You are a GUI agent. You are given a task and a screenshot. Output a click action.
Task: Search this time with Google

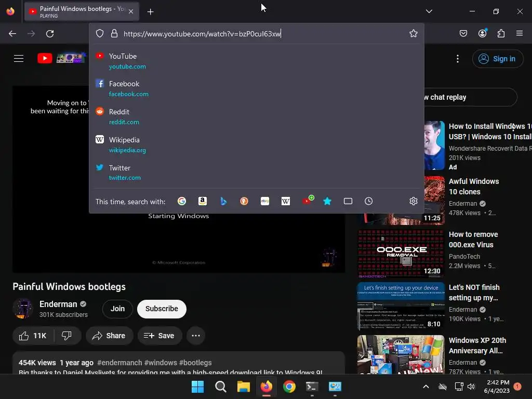coord(182,201)
